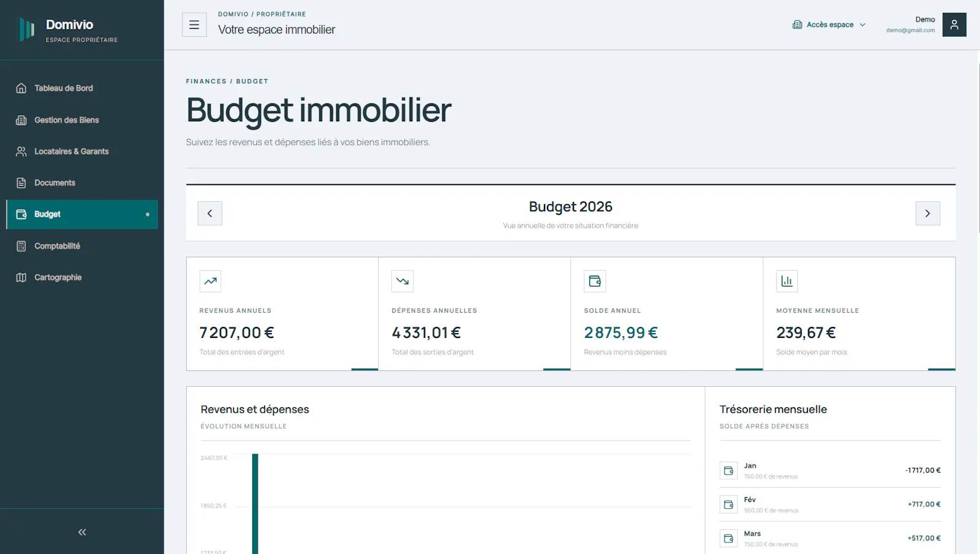980x554 pixels.
Task: Click the trending-down icon in Dépenses annuelles card
Action: point(402,281)
